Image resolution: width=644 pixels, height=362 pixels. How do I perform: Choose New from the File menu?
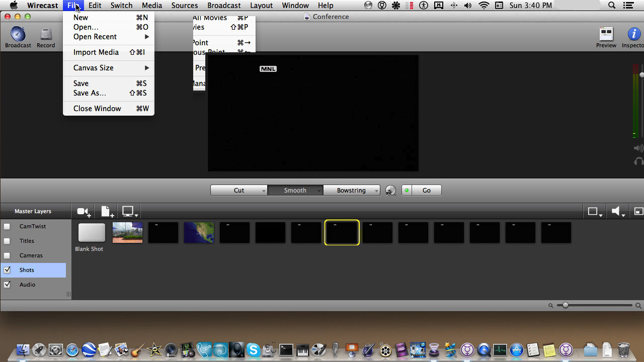pyautogui.click(x=109, y=18)
